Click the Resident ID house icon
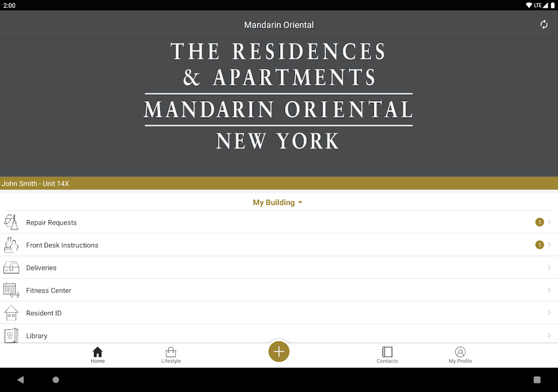This screenshot has width=558, height=392. point(11,313)
